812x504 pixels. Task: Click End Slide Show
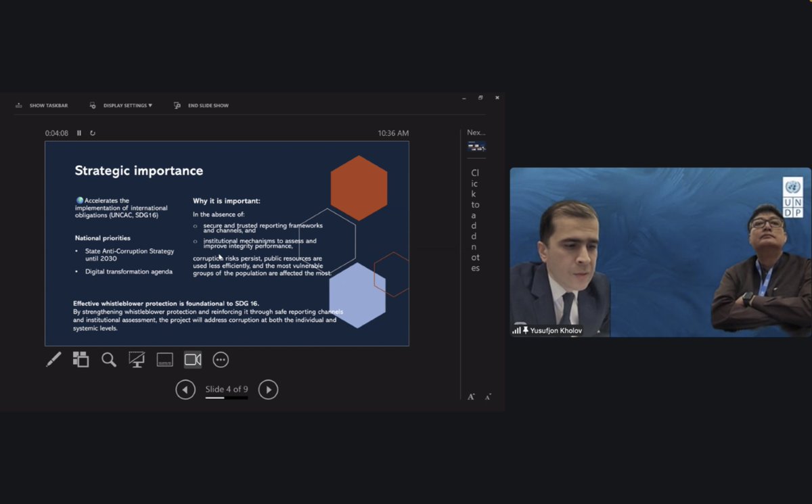[201, 106]
